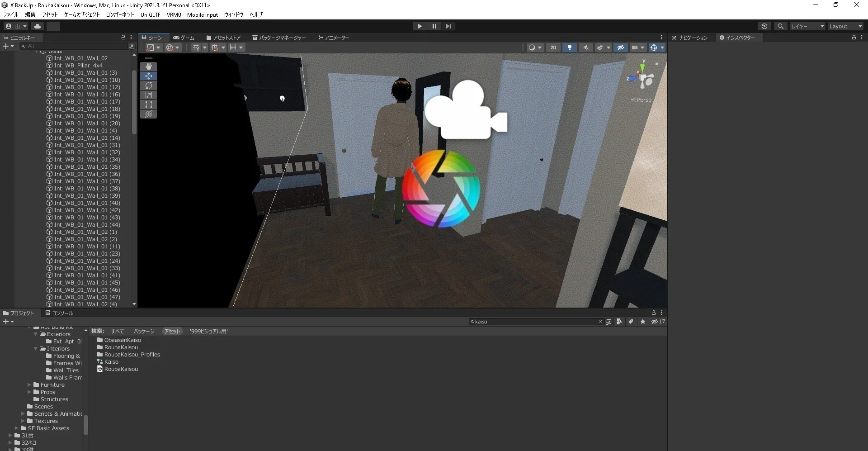Select the Hand tool in scene overlay

point(148,66)
